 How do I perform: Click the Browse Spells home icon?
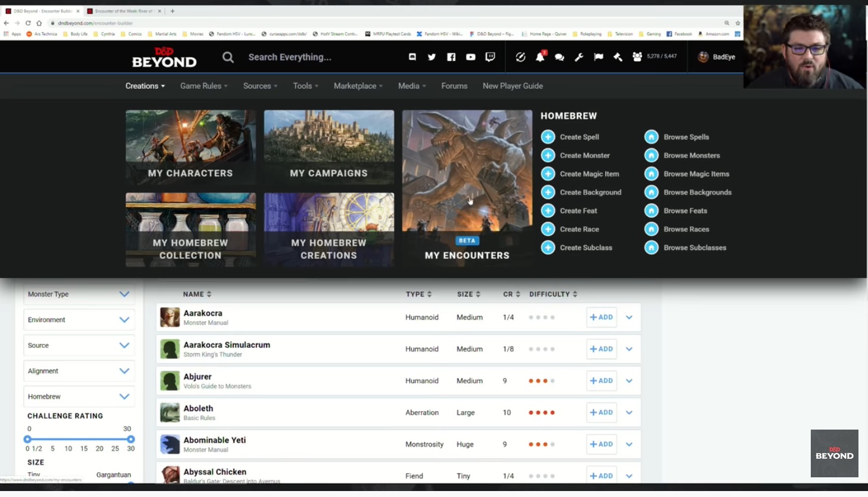652,137
